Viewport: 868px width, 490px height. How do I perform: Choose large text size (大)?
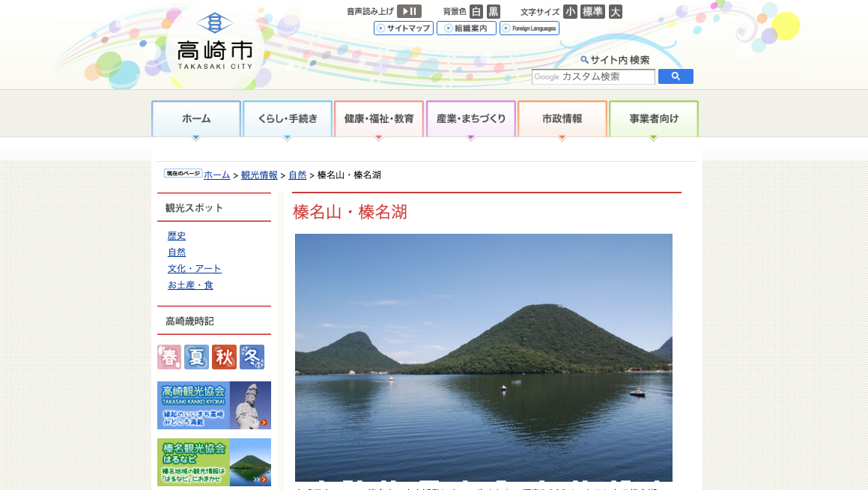tap(616, 11)
